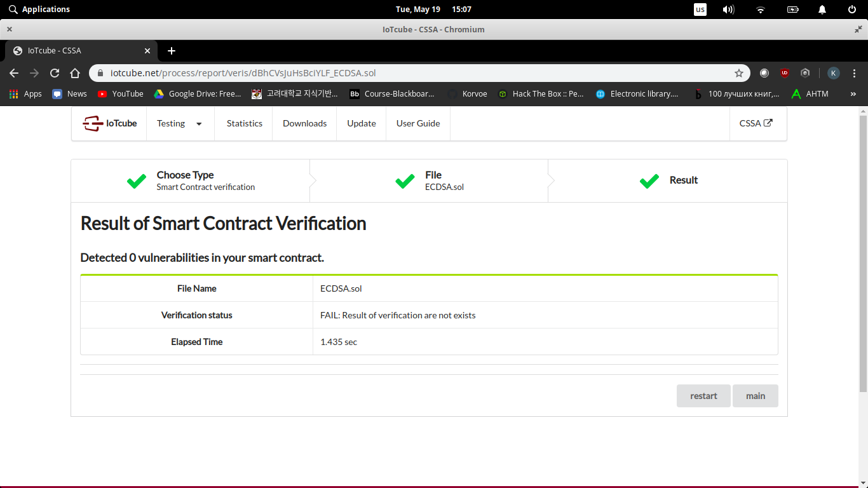Open a new browser tab
This screenshot has height=488, width=868.
(x=172, y=51)
